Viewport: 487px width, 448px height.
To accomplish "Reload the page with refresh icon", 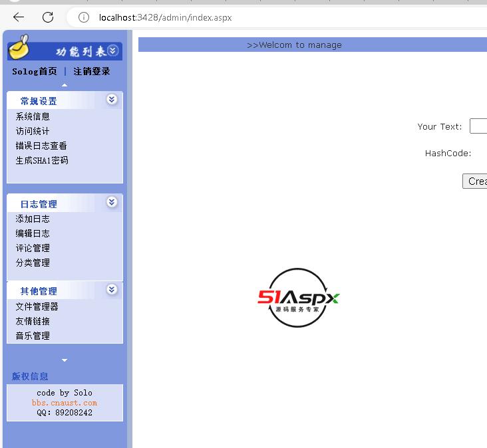I will coord(48,17).
